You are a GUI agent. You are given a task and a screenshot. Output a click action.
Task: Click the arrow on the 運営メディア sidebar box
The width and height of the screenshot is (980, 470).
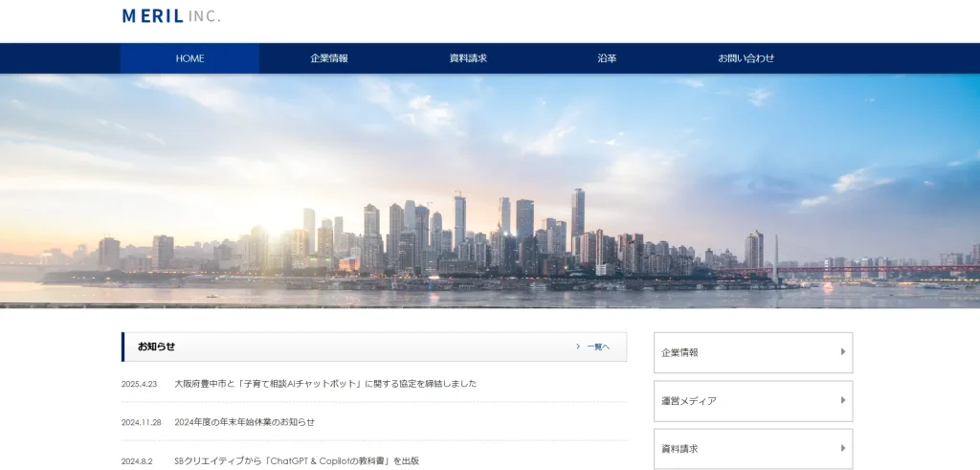[x=842, y=400]
